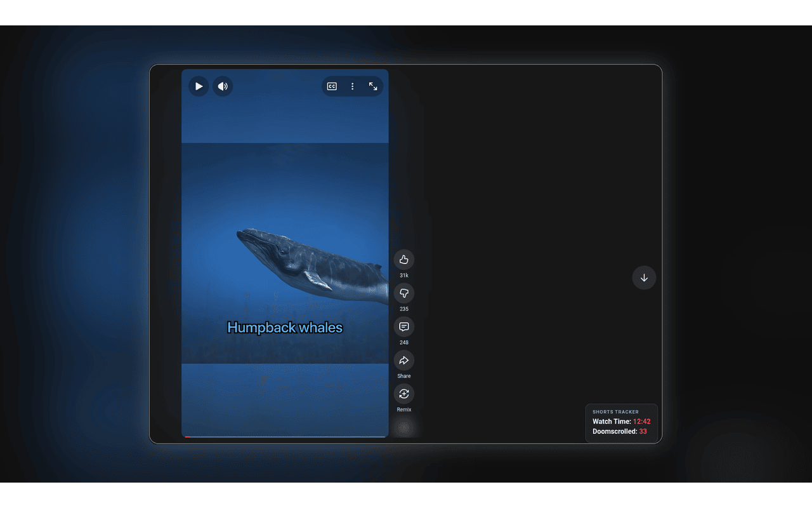Click the 31k like count label

(x=404, y=276)
